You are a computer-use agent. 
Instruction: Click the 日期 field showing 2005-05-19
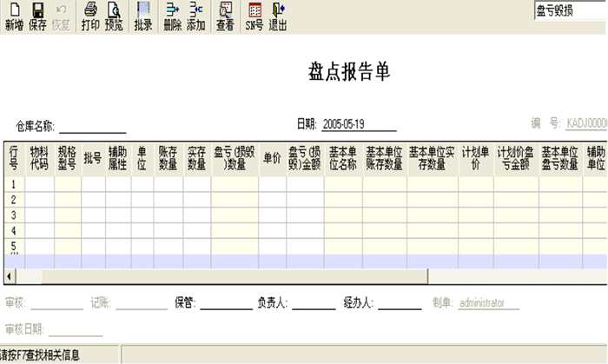coord(358,125)
